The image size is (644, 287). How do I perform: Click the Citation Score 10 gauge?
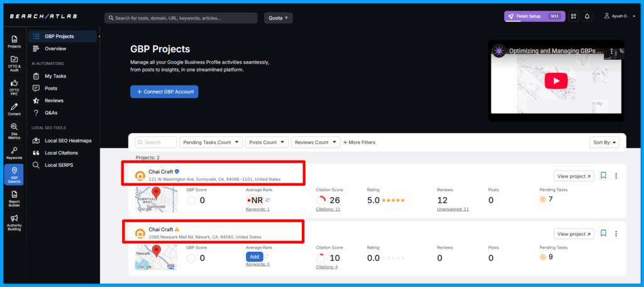(x=321, y=258)
